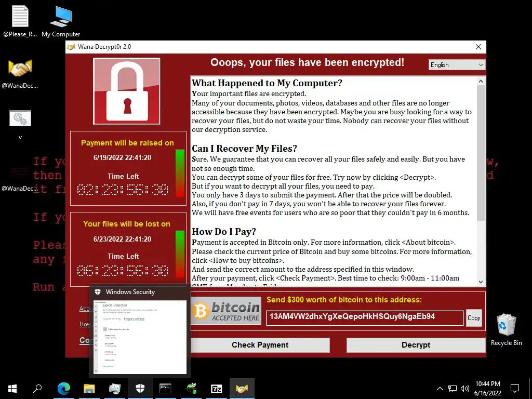Open 7-Zip from the taskbar

point(217,389)
